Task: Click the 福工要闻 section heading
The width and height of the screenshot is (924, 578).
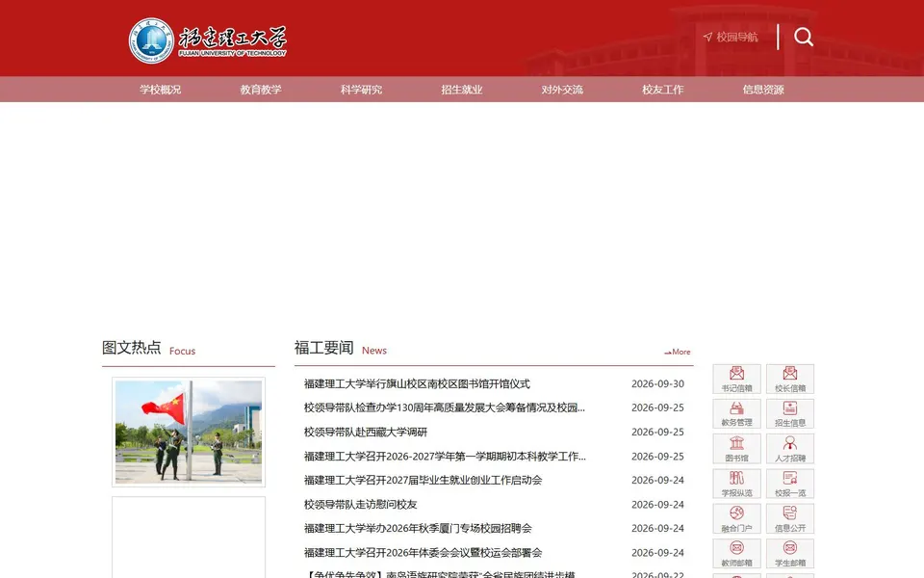Action: (324, 348)
